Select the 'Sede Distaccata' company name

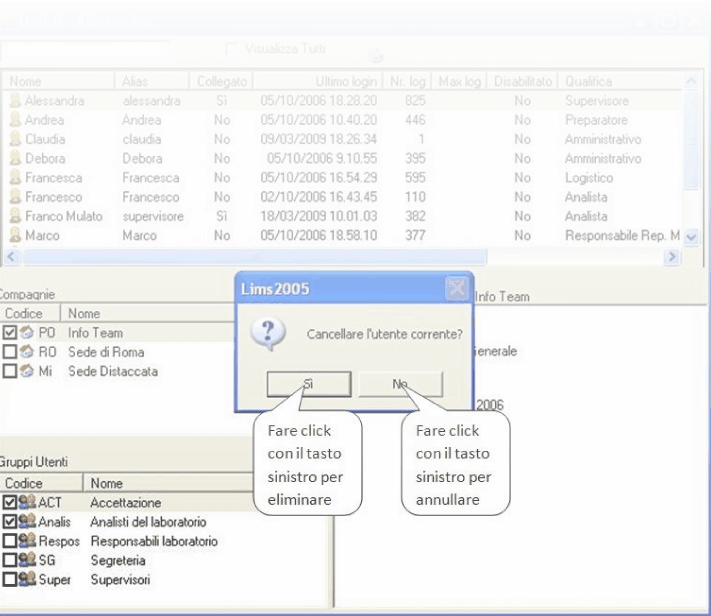113,372
